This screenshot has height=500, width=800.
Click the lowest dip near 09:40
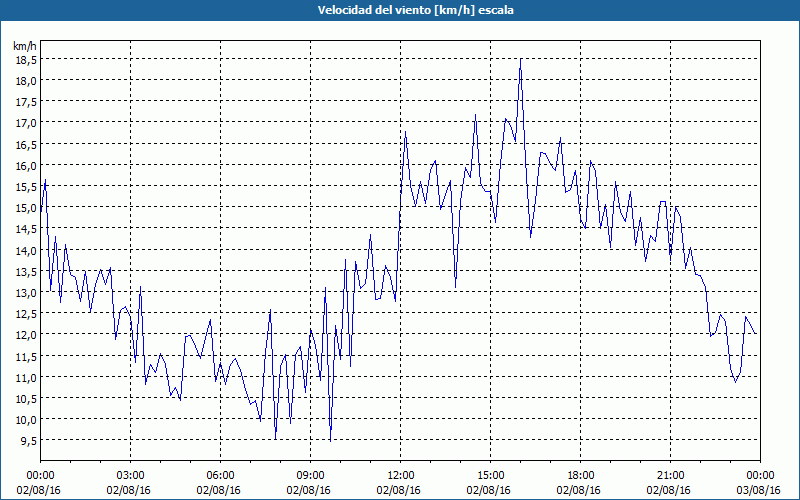pyautogui.click(x=331, y=440)
